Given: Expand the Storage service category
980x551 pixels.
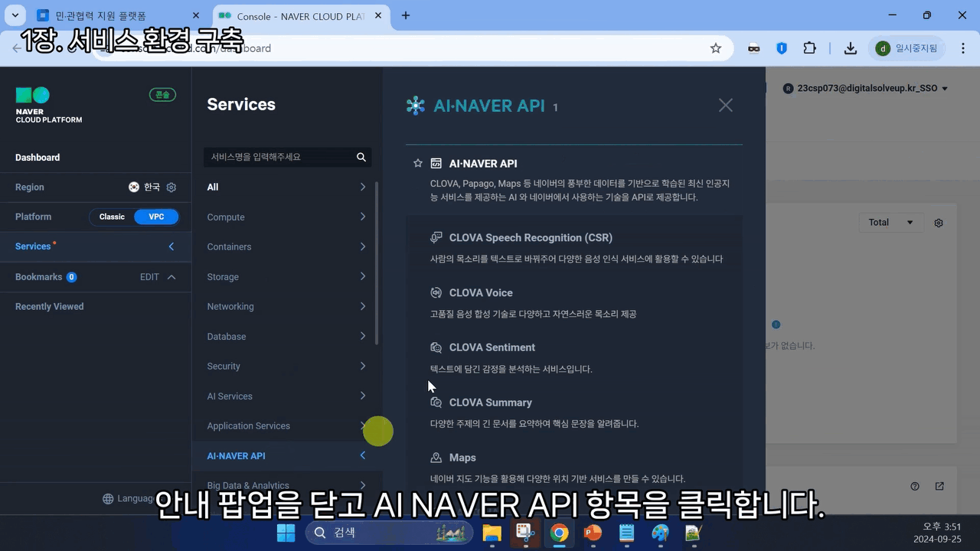Looking at the screenshot, I should point(286,277).
